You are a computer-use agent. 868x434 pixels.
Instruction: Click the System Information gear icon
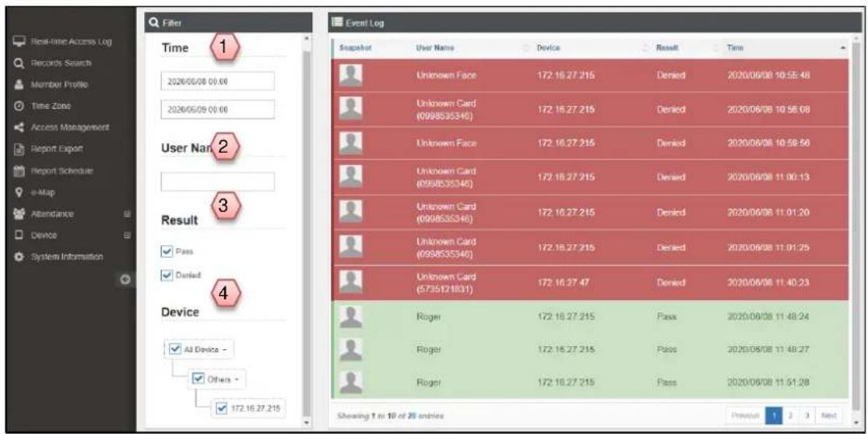(x=18, y=258)
